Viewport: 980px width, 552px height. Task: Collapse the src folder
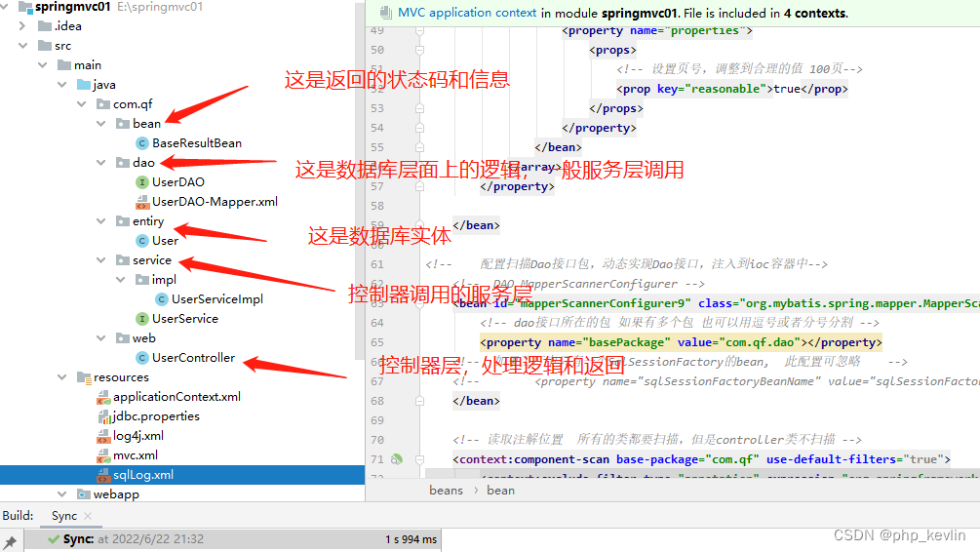pos(23,46)
